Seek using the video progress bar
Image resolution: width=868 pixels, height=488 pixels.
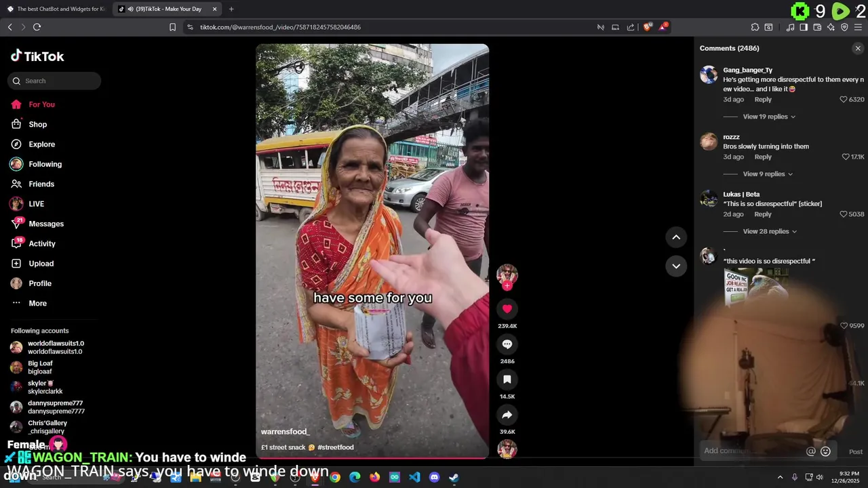tap(372, 457)
